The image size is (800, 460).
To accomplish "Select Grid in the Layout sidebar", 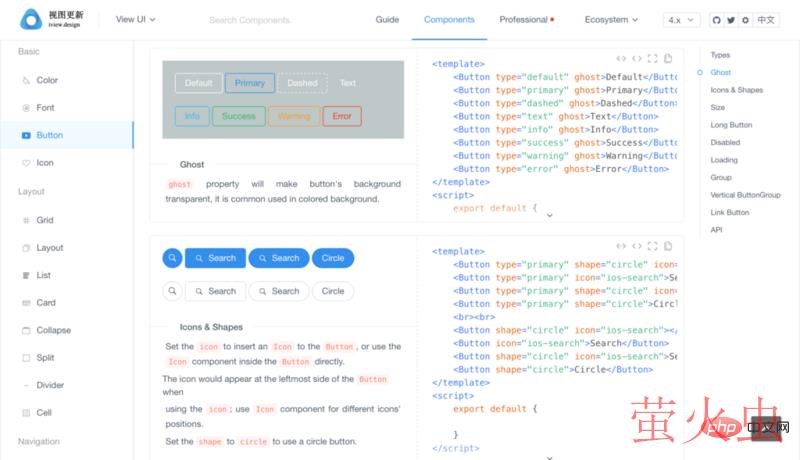I will click(x=45, y=220).
